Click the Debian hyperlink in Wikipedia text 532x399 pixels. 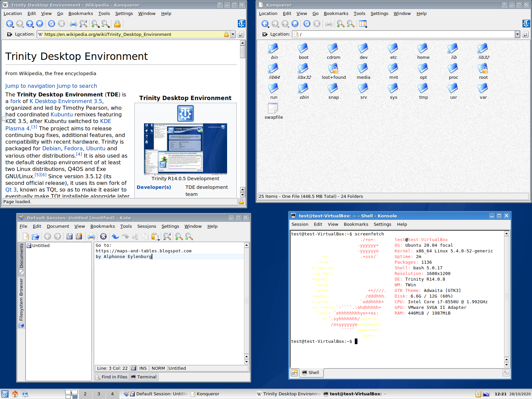point(52,148)
